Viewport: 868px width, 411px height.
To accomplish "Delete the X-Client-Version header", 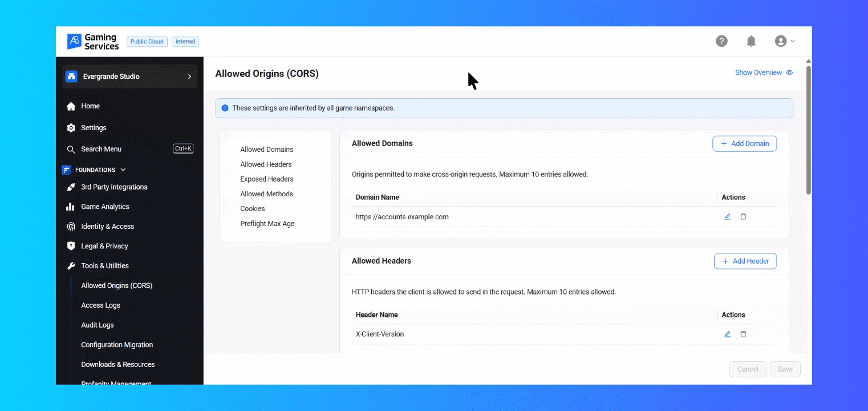I will [x=743, y=335].
